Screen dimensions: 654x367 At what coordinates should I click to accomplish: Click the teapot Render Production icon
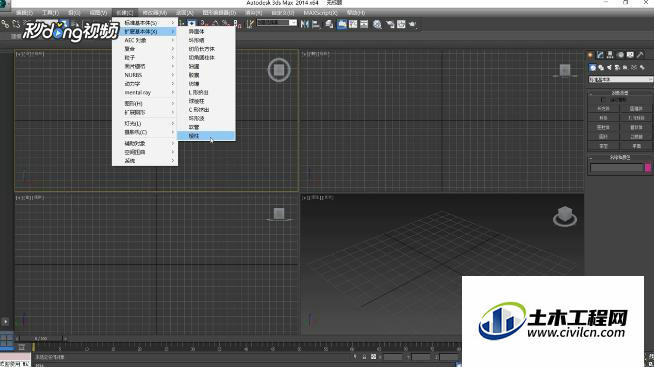(x=413, y=24)
